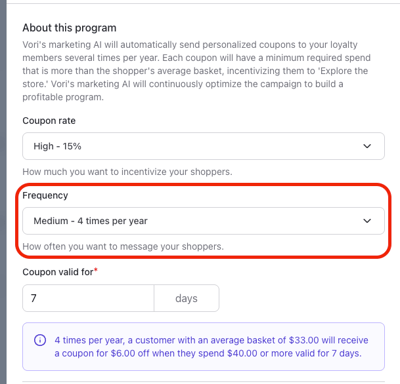Click into the Coupon valid for number field
400x384 pixels.
click(88, 298)
